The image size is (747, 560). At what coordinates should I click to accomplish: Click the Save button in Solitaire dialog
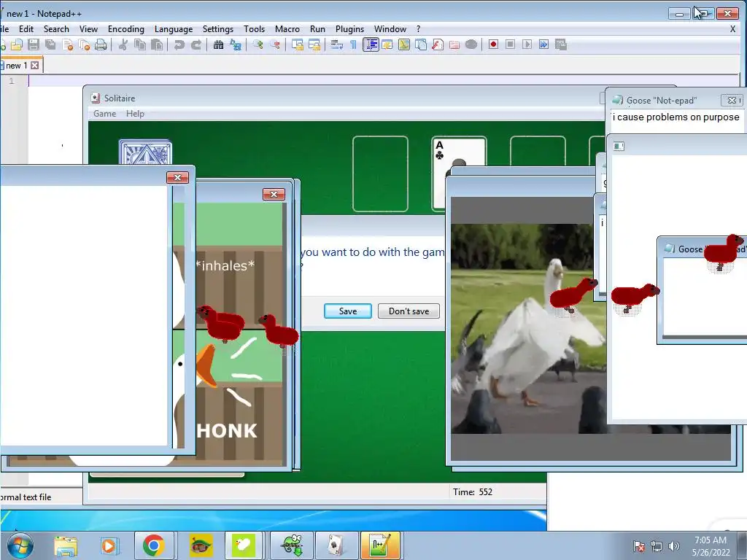point(348,311)
